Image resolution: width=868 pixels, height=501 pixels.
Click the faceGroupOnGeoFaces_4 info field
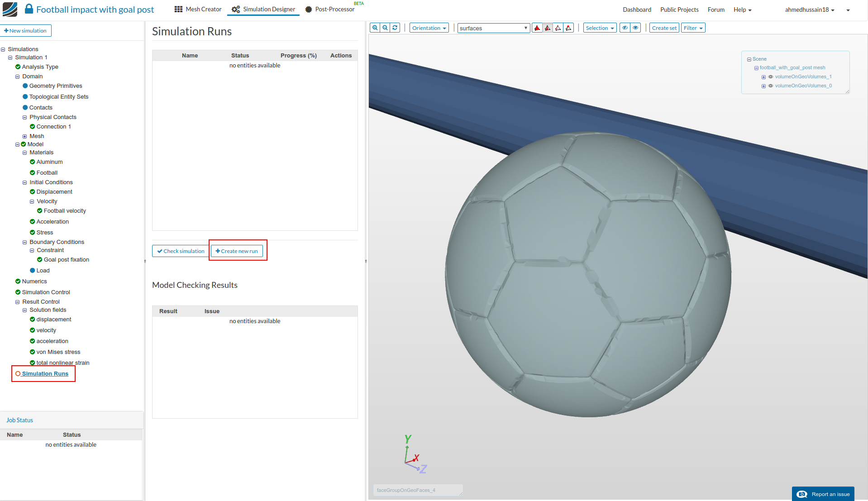point(418,490)
